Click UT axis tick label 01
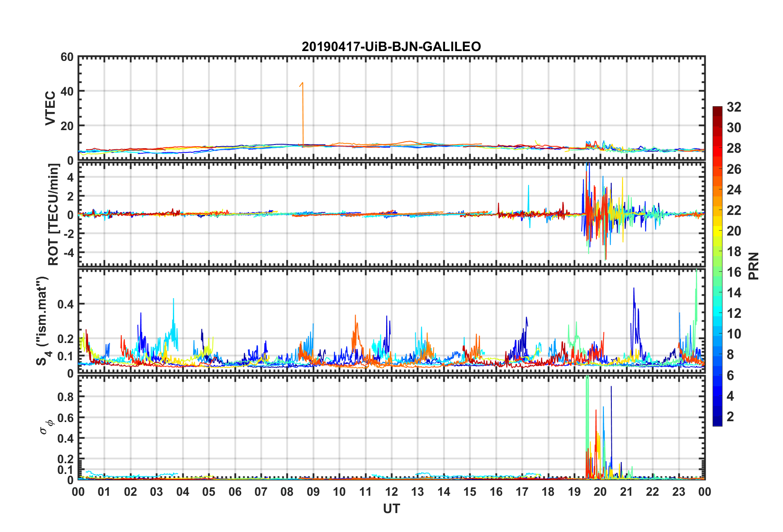Screen dimensions: 783x532 [x=104, y=492]
